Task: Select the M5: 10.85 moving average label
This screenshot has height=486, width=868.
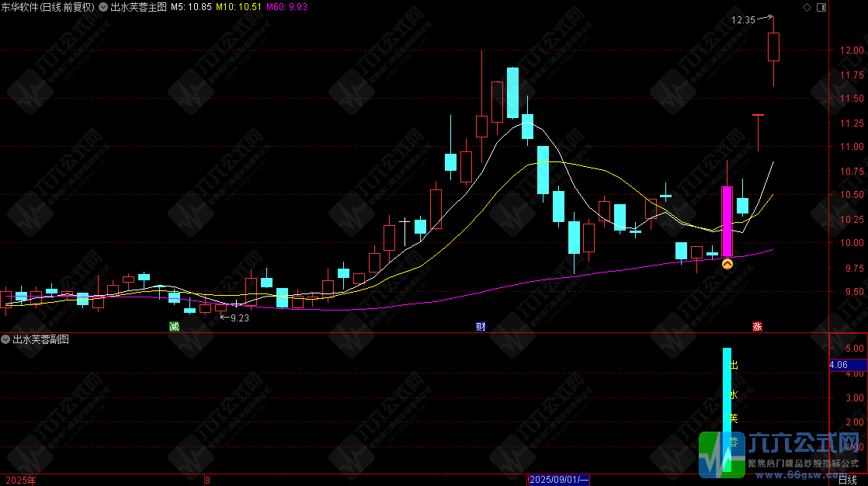Action: (x=191, y=7)
